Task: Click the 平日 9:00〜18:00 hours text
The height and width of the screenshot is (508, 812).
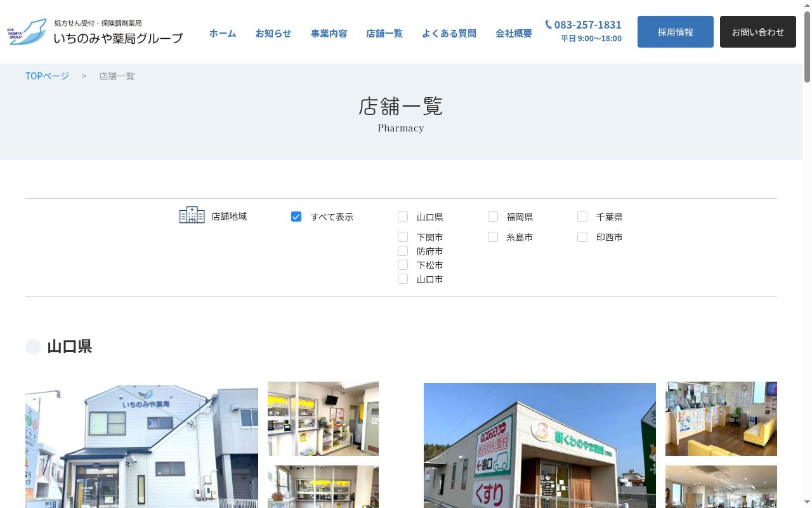Action: (x=591, y=39)
